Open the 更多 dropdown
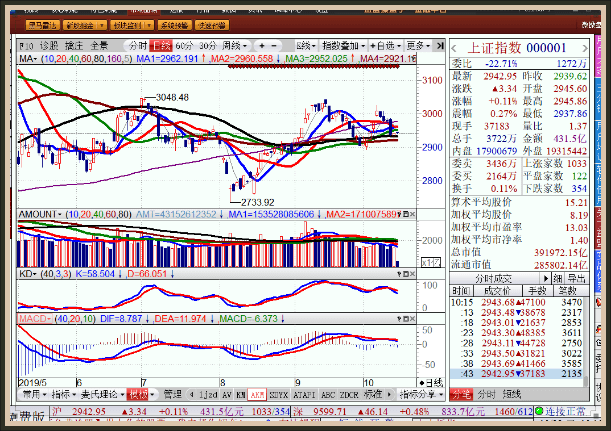The width and height of the screenshot is (611, 431). pos(418,46)
